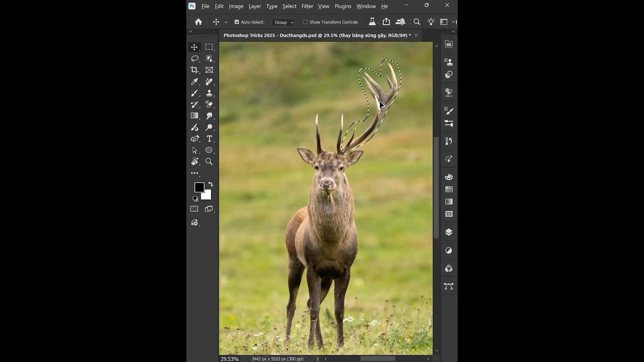Select the Clone Stamp tool
The height and width of the screenshot is (362, 644).
[209, 93]
